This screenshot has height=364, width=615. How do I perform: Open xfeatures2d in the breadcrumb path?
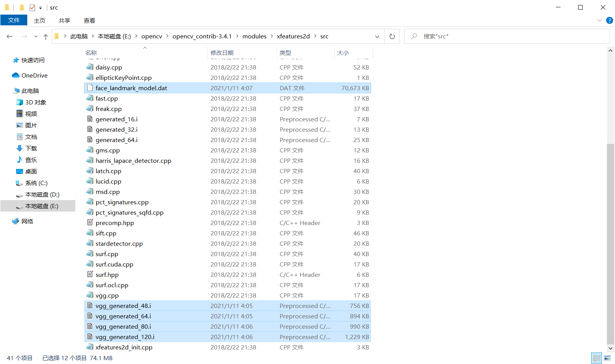(293, 36)
